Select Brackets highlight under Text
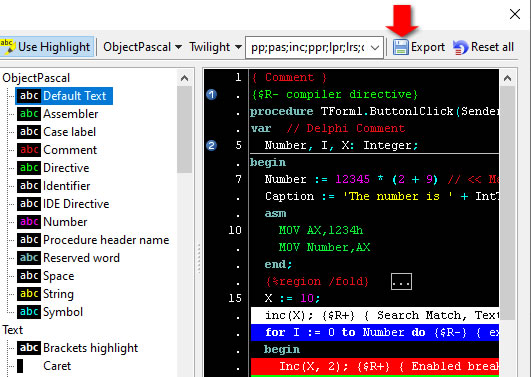This screenshot has height=377, width=531. [x=90, y=348]
